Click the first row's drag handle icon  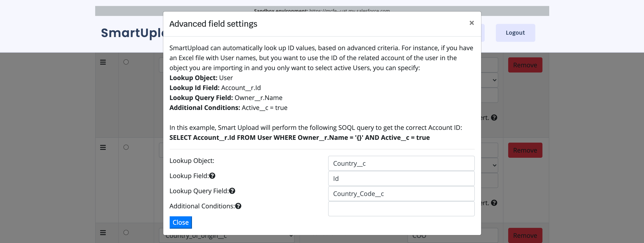[103, 62]
